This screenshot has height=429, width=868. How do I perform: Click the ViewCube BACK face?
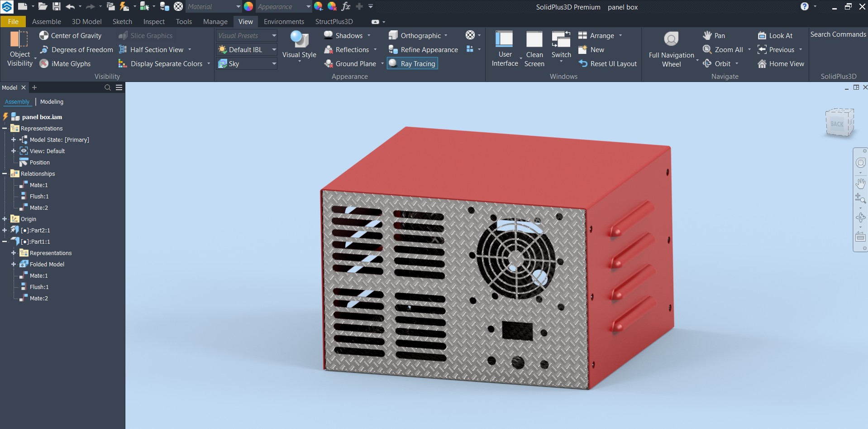[837, 124]
